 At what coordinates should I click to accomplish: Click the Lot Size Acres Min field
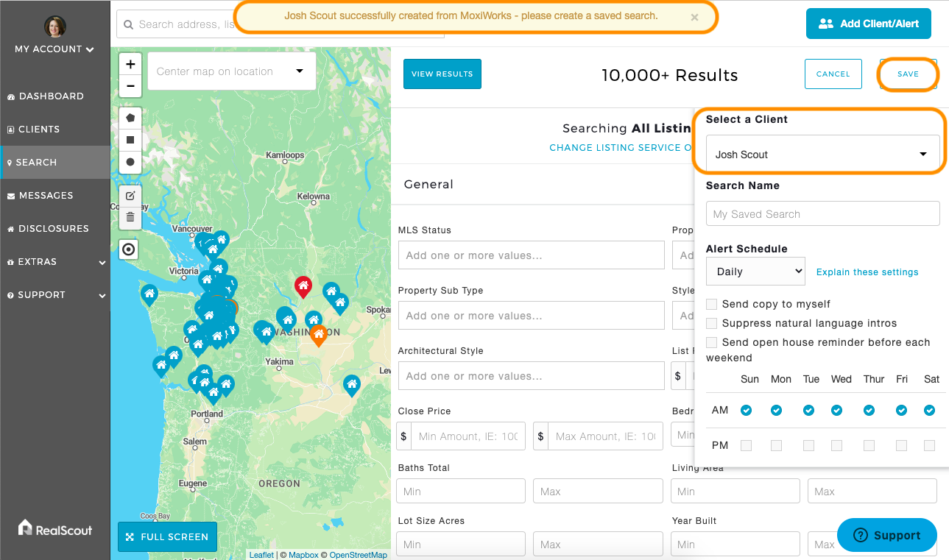click(460, 544)
